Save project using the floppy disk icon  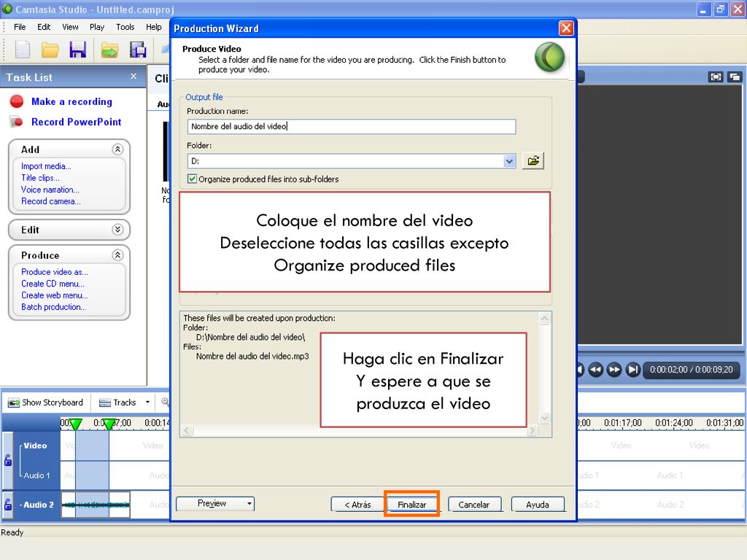point(77,50)
